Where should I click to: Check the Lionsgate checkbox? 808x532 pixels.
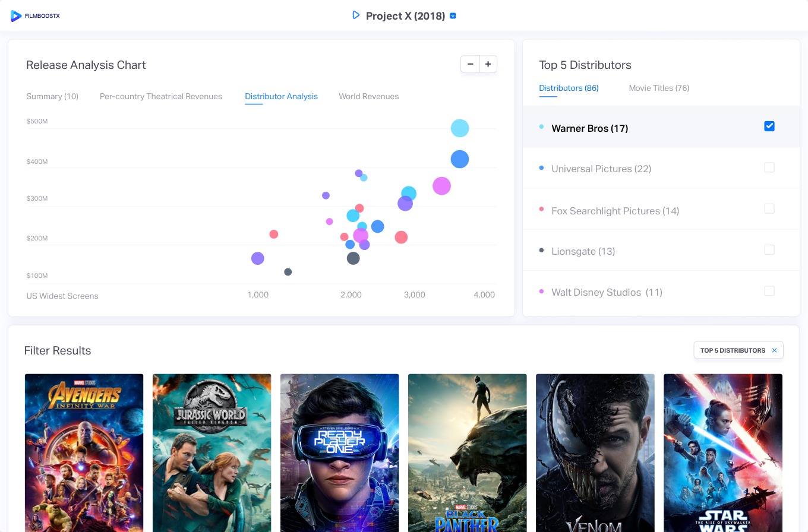pos(769,250)
